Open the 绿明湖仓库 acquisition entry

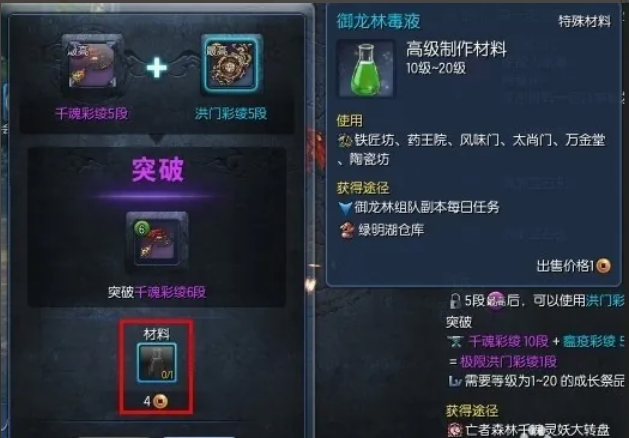(x=392, y=230)
